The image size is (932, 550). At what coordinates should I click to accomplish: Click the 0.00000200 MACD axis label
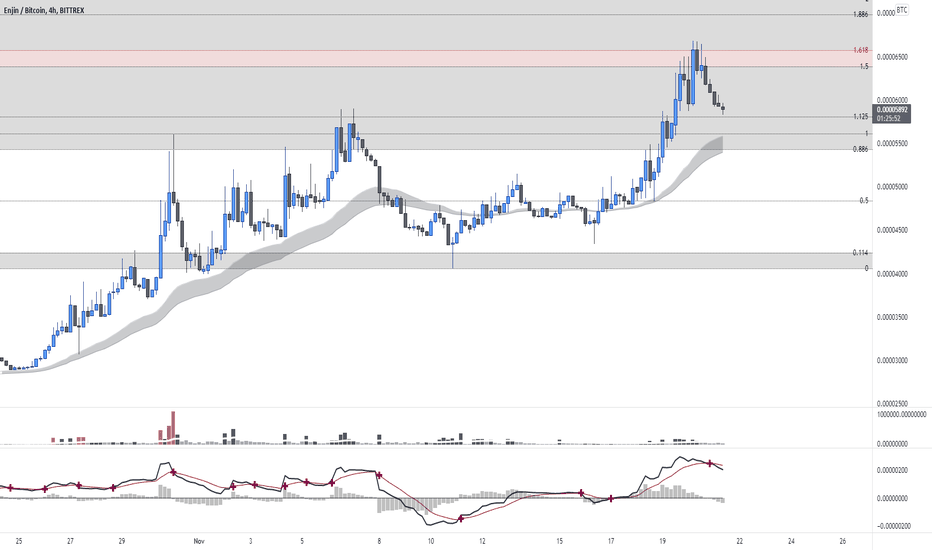pyautogui.click(x=892, y=470)
